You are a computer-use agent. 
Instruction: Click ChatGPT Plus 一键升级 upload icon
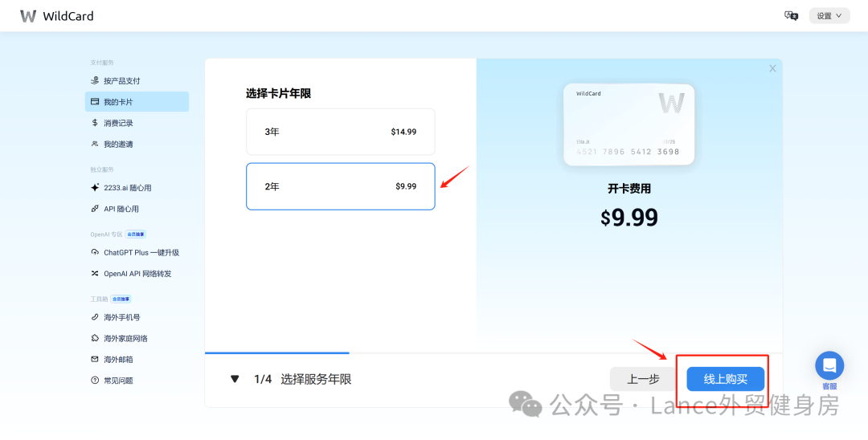[95, 252]
